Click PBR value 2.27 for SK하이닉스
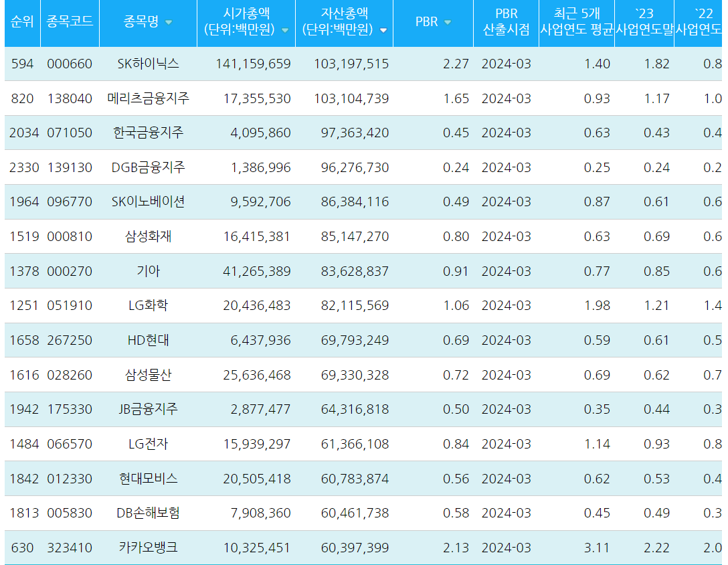 pyautogui.click(x=456, y=64)
